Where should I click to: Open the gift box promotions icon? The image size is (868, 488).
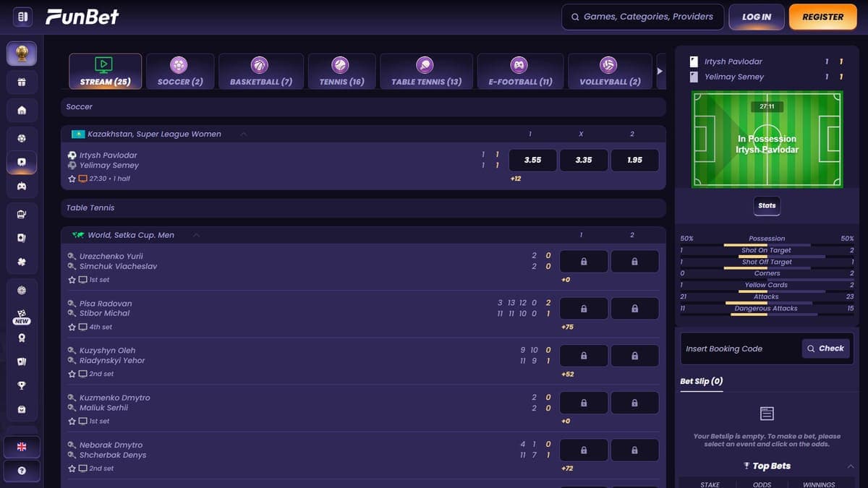pyautogui.click(x=22, y=82)
